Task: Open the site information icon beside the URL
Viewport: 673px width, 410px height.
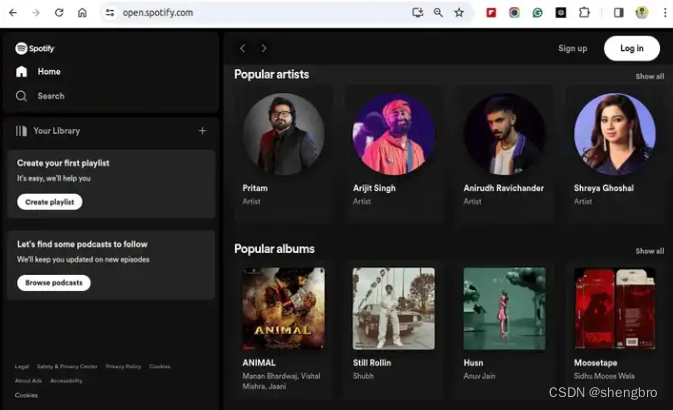Action: coord(110,12)
